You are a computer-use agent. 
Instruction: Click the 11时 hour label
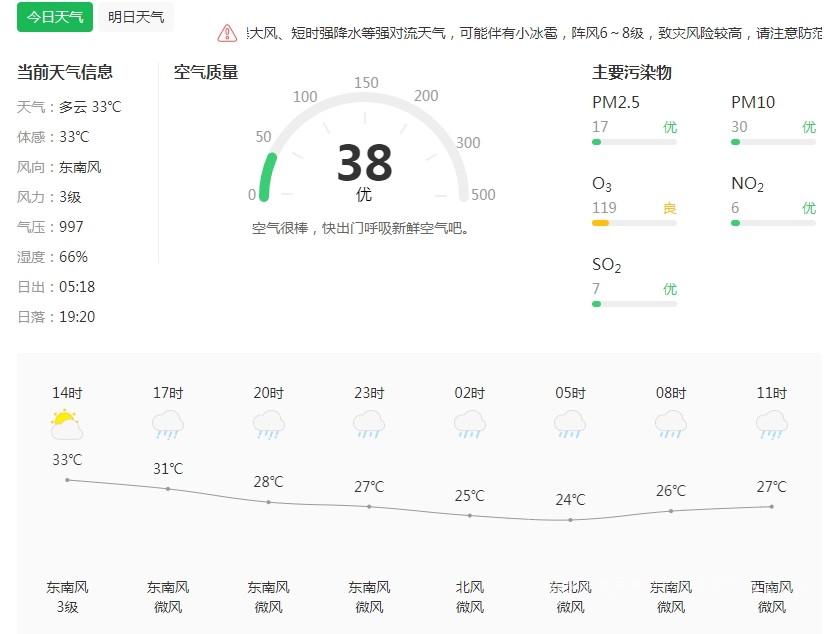coord(772,393)
